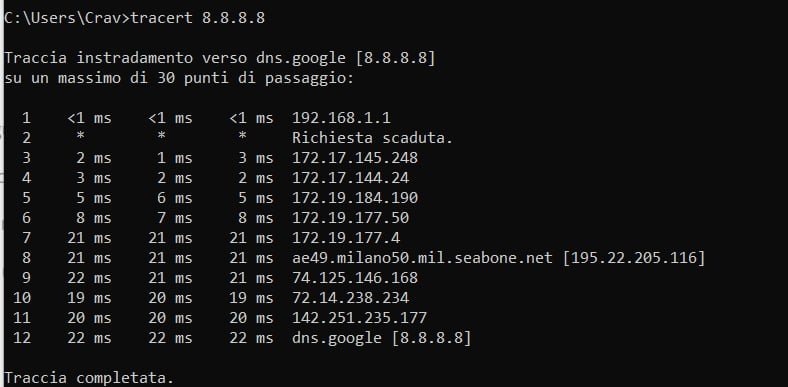This screenshot has width=788, height=387.
Task: Click IP address 172.19.184.190
Action: click(x=355, y=198)
